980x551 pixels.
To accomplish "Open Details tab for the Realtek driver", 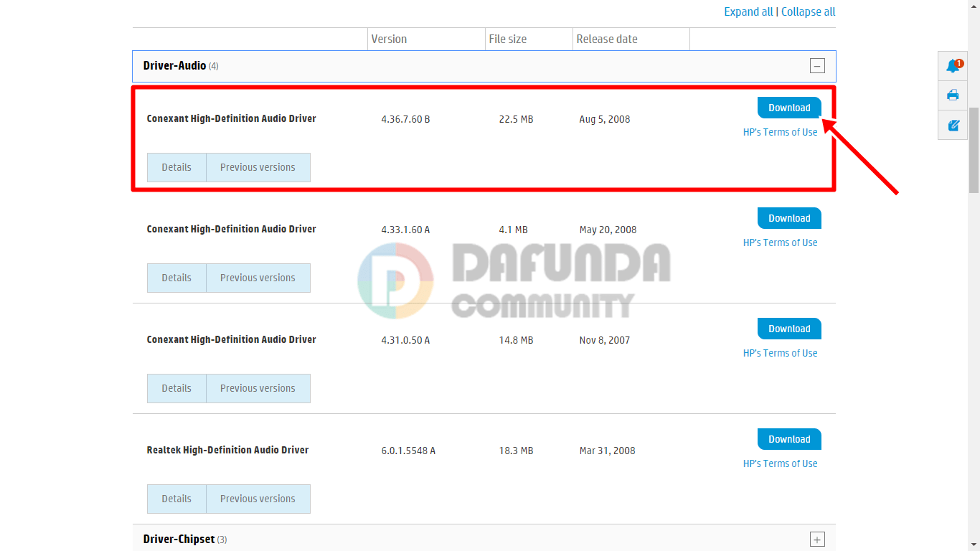I will pos(176,499).
